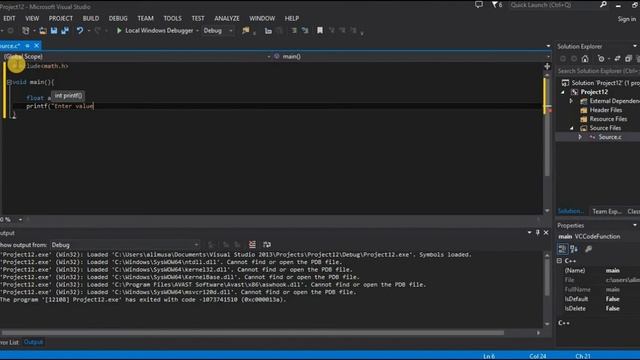Expand the External Dependencies node
This screenshot has width=640, height=360.
[x=571, y=101]
